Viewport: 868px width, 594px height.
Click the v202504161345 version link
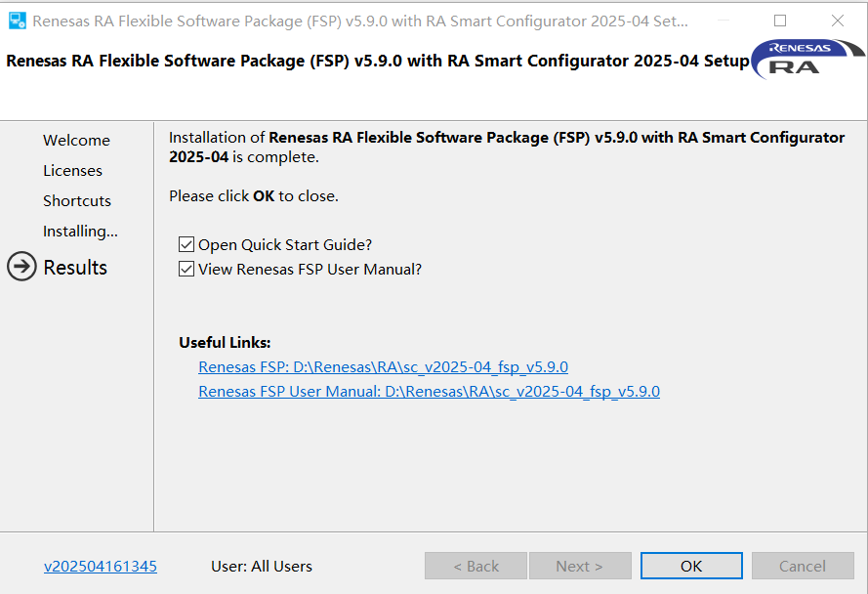101,567
